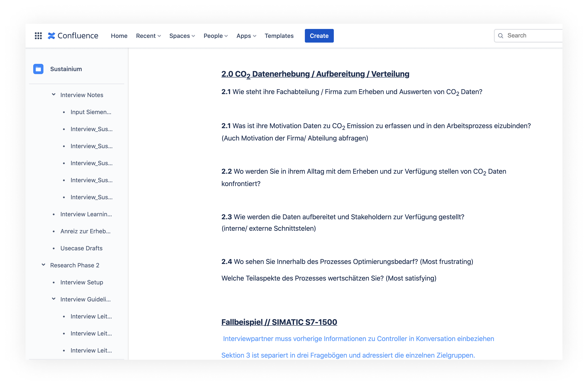Open the app switcher grid icon
Screen dimensions: 588x387
pos(38,36)
